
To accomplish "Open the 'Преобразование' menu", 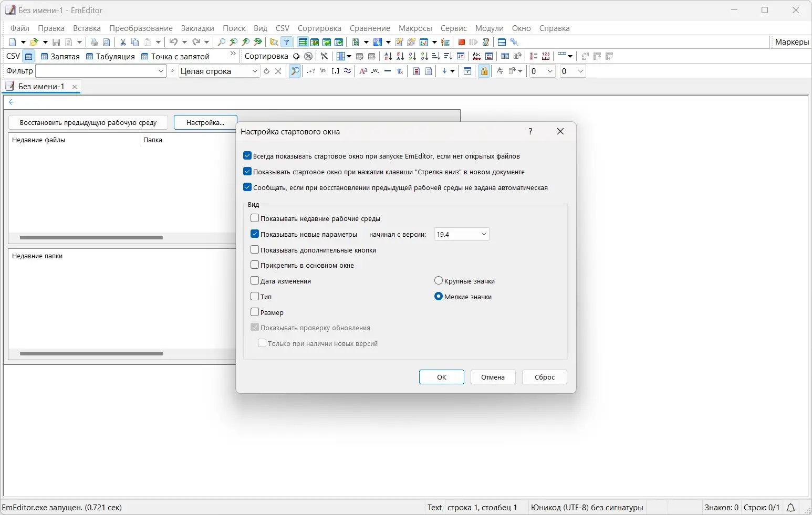I will click(x=141, y=28).
